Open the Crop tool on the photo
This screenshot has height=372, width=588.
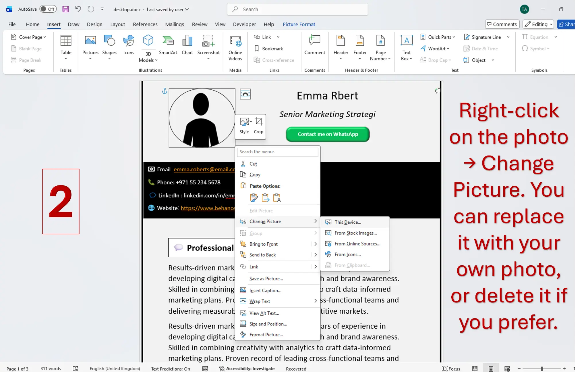258,125
